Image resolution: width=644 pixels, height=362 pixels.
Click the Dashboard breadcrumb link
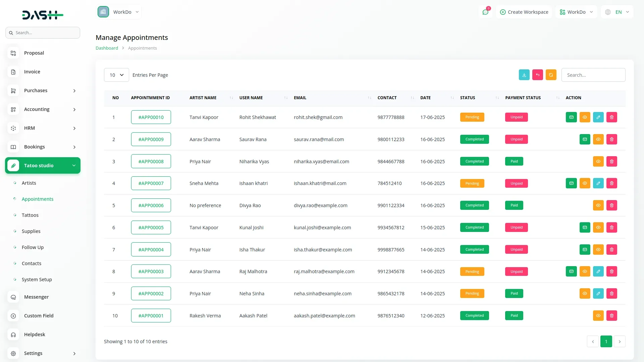pyautogui.click(x=107, y=48)
